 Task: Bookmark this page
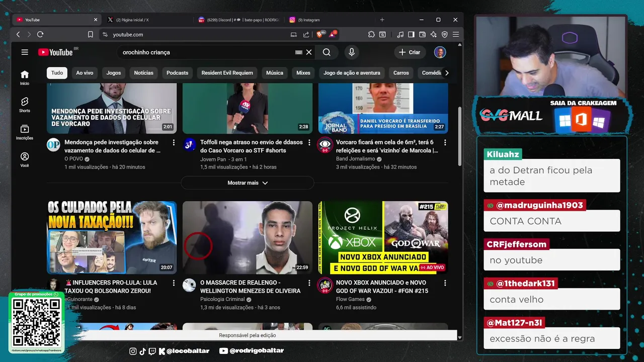(x=91, y=35)
